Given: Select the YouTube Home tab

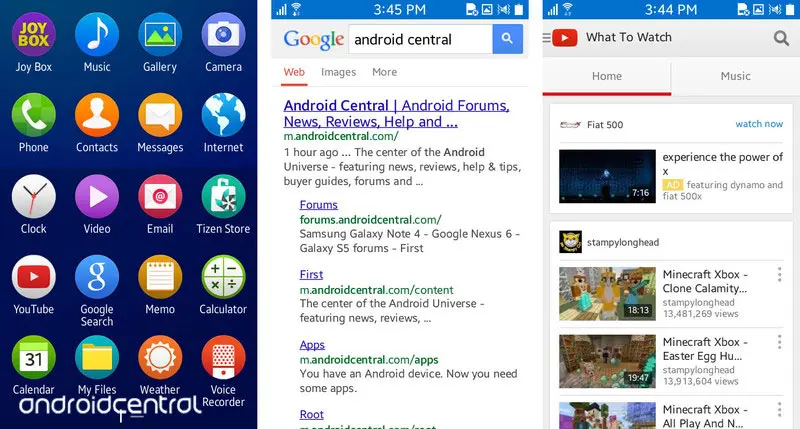Looking at the screenshot, I should (607, 78).
